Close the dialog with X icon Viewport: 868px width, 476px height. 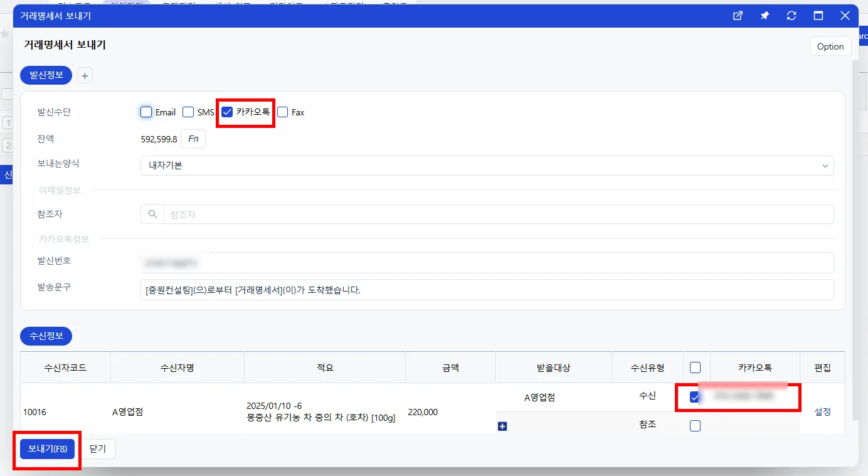click(x=845, y=16)
